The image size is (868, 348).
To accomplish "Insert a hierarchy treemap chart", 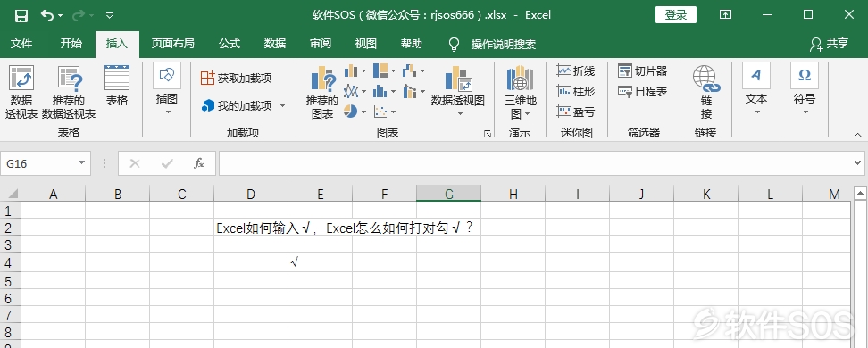I will [x=384, y=70].
